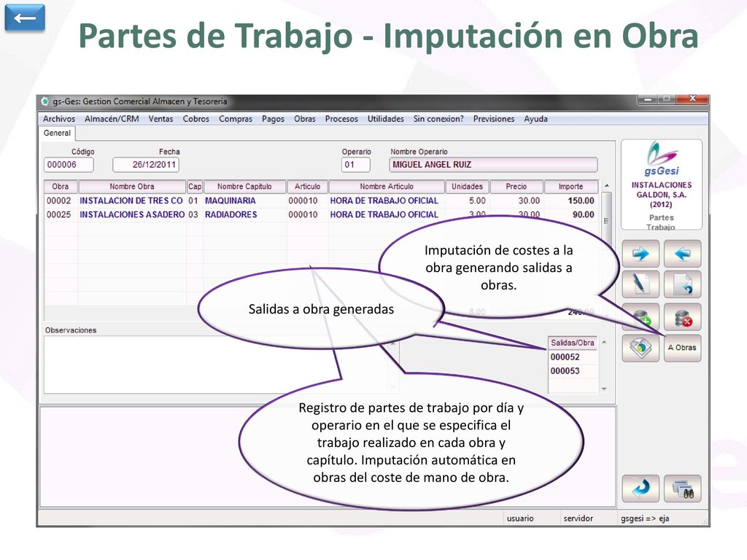Open the Cobros menu
This screenshot has width=747, height=560.
click(196, 119)
